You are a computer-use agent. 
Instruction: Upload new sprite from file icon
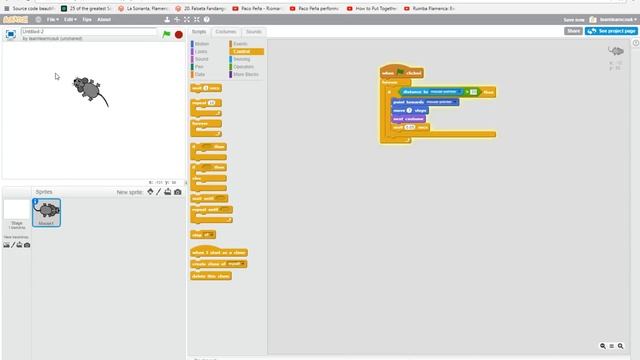(x=168, y=192)
